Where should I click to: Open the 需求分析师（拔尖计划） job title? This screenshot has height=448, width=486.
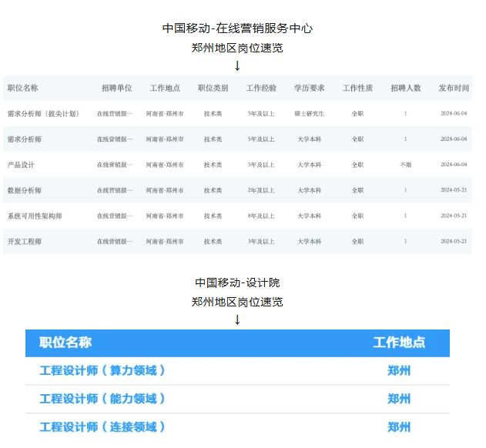point(43,114)
